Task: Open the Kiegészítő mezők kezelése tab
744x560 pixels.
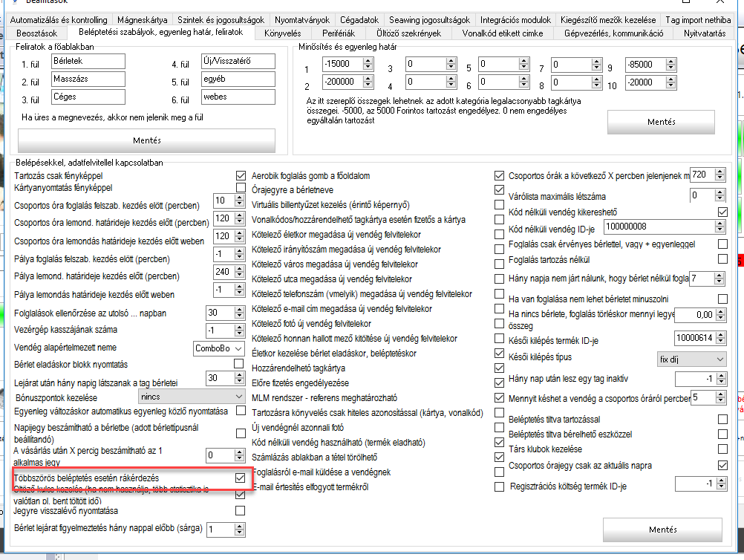Action: coord(608,20)
